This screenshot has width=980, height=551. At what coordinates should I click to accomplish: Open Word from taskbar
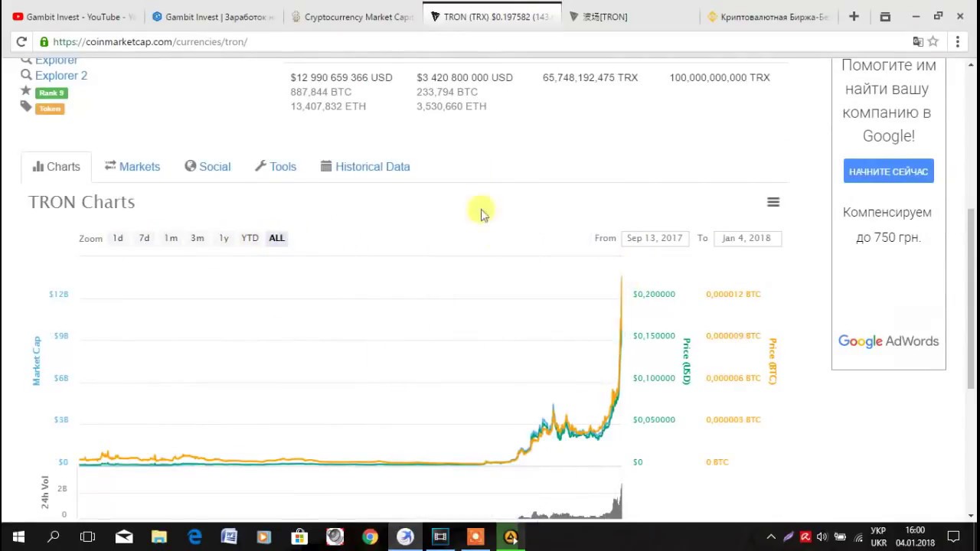tap(229, 537)
